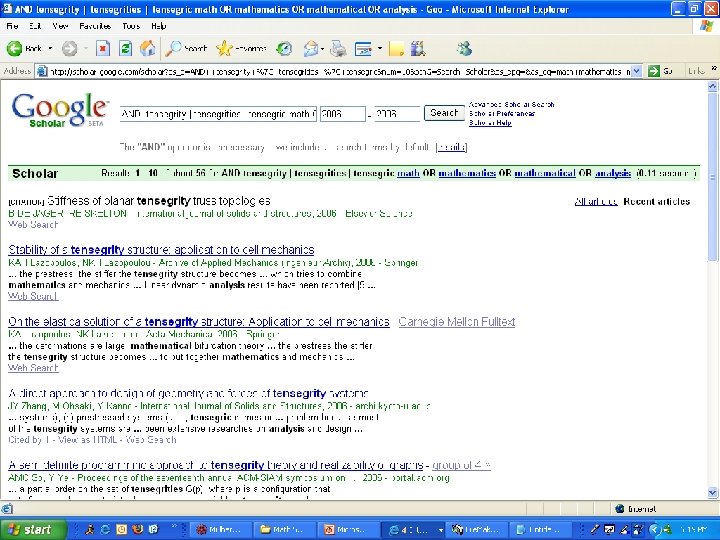The image size is (720, 540).
Task: Open the Favorites menu
Action: (x=95, y=26)
